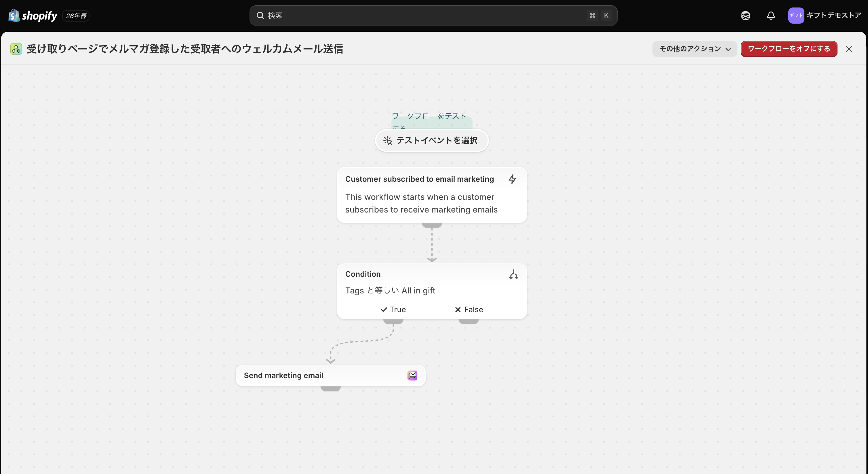Click ワークフローをオフにする button
The width and height of the screenshot is (868, 474).
(789, 49)
